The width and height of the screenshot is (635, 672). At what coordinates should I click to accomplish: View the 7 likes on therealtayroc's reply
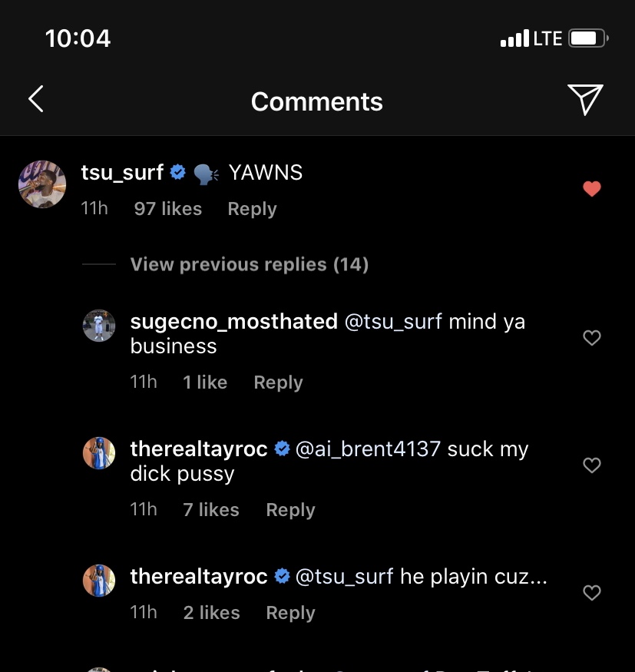210,510
